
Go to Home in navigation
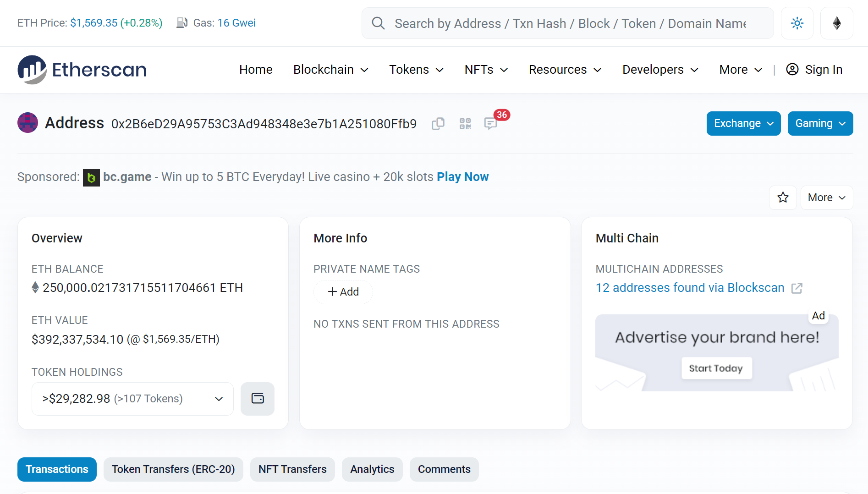(256, 70)
